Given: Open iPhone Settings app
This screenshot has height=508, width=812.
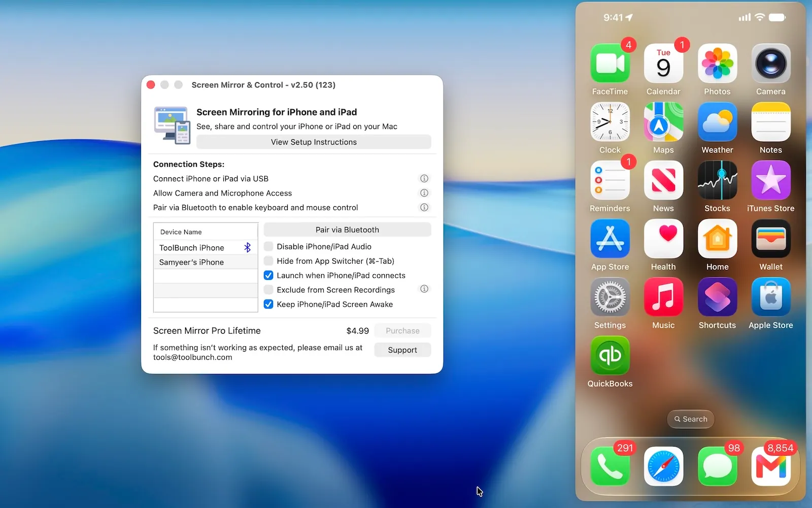Looking at the screenshot, I should coord(610,297).
